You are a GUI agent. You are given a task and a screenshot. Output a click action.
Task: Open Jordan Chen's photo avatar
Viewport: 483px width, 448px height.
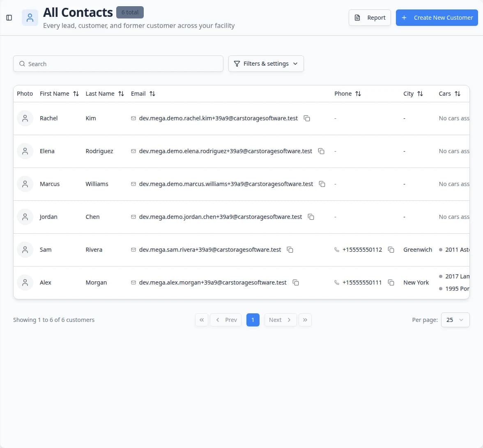tap(25, 217)
